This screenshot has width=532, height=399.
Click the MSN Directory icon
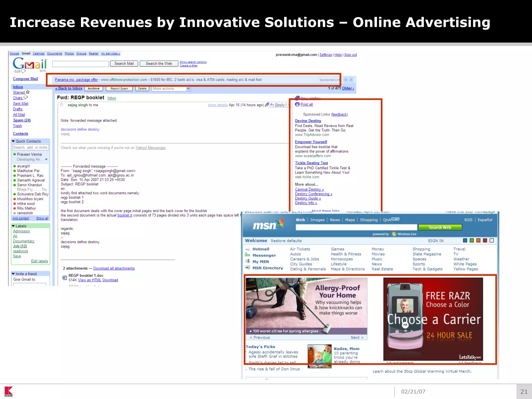(x=248, y=268)
